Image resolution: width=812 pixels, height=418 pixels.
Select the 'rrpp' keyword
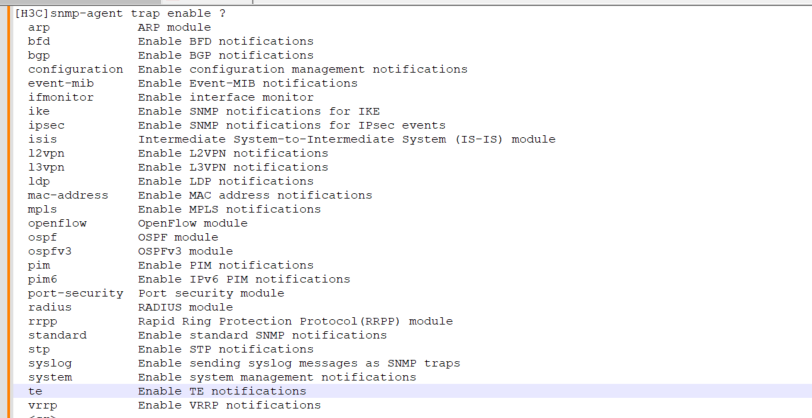(x=42, y=321)
